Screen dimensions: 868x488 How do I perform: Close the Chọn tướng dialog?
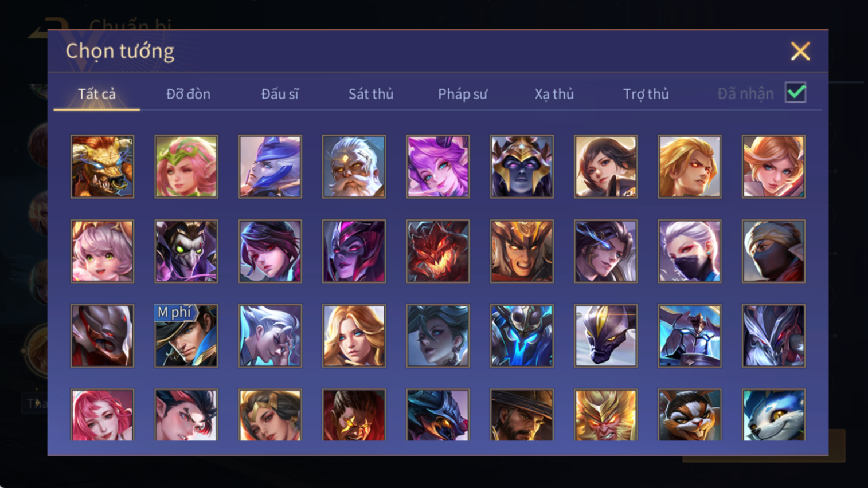[x=800, y=52]
